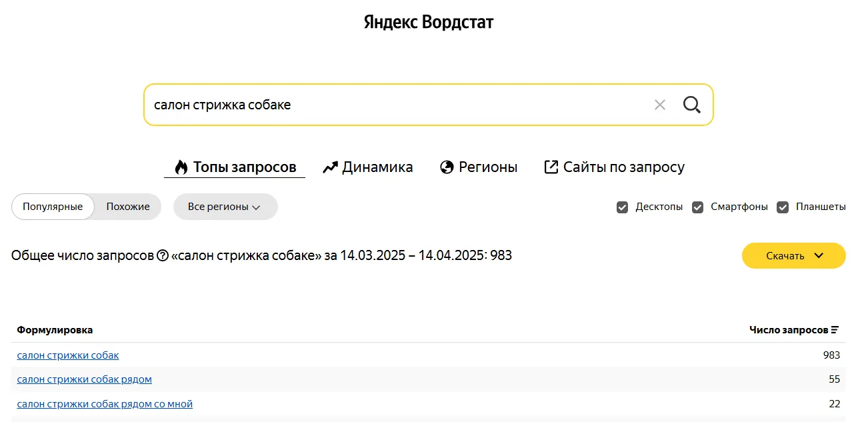Click the Число запросов column header
The width and height of the screenshot is (868, 422).
[789, 330]
